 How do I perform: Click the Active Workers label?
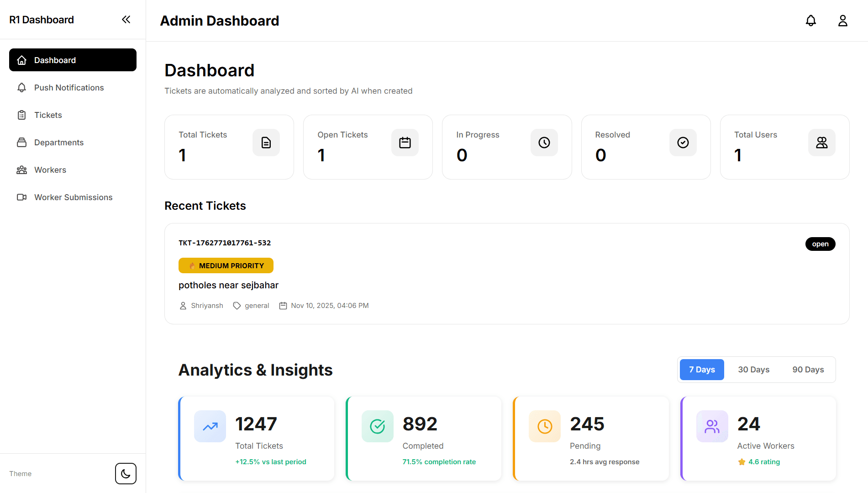766,446
